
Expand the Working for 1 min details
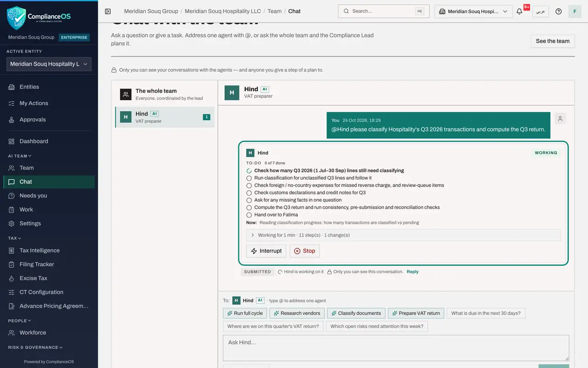tap(403, 235)
